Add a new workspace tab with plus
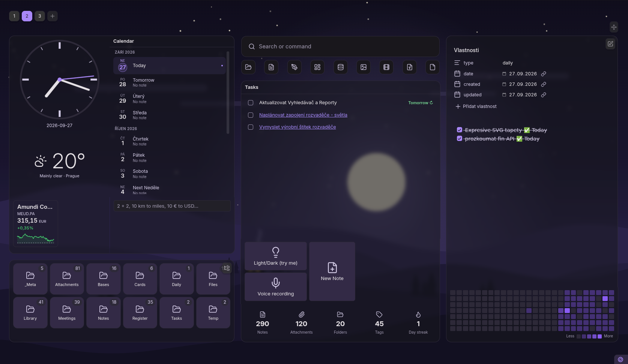 tap(53, 16)
